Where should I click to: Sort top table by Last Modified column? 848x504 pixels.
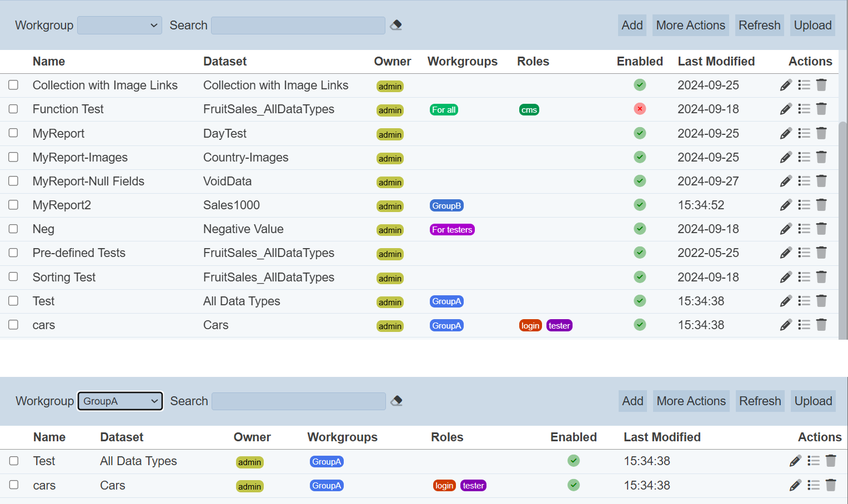716,62
